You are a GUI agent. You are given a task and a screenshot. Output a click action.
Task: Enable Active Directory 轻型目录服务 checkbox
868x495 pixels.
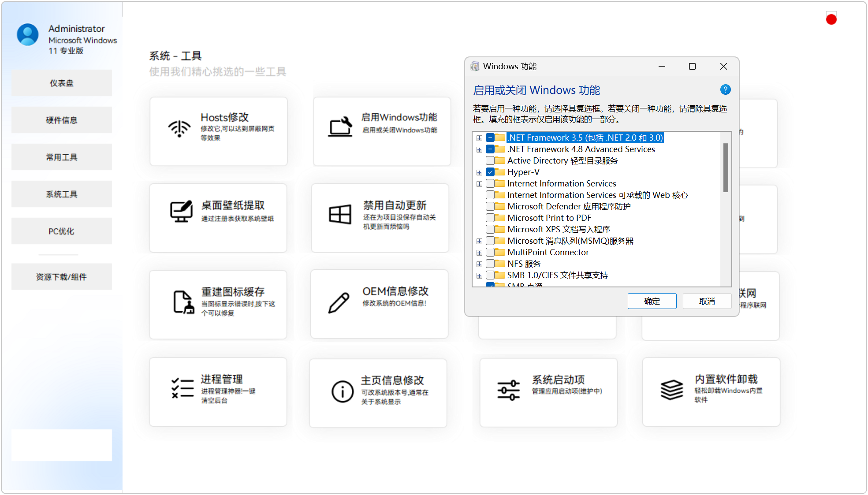pyautogui.click(x=490, y=160)
